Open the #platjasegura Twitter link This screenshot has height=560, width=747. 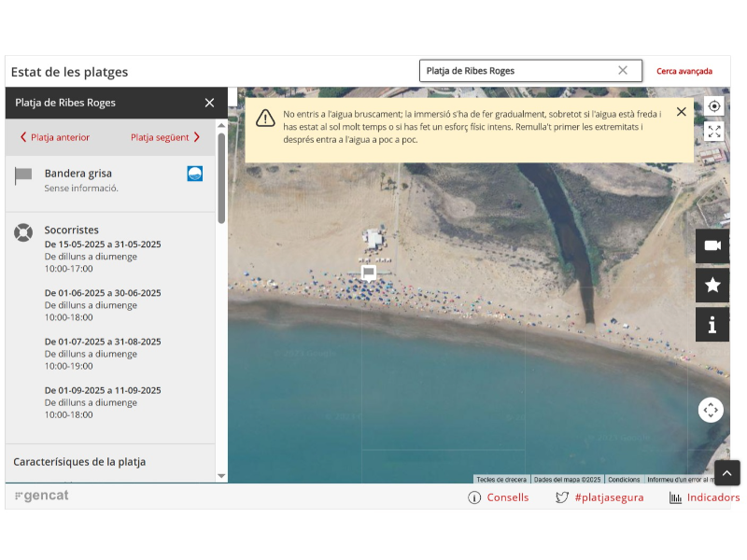click(599, 497)
